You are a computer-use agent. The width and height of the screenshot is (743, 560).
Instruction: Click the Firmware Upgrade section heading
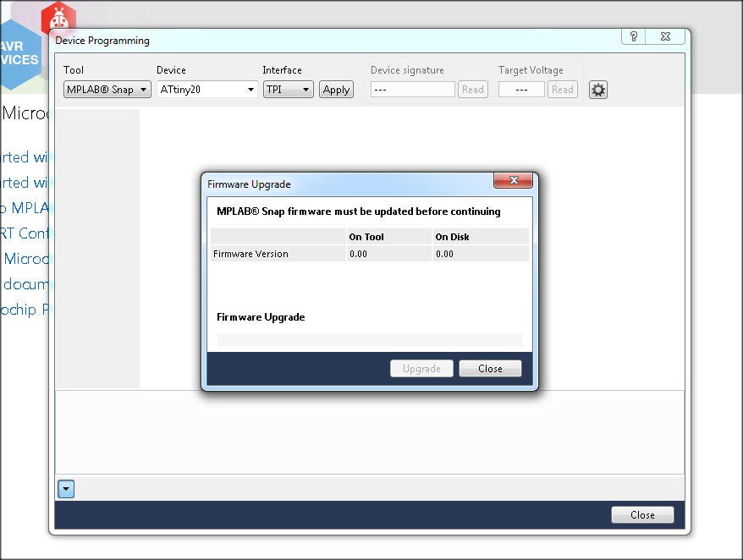pyautogui.click(x=261, y=317)
